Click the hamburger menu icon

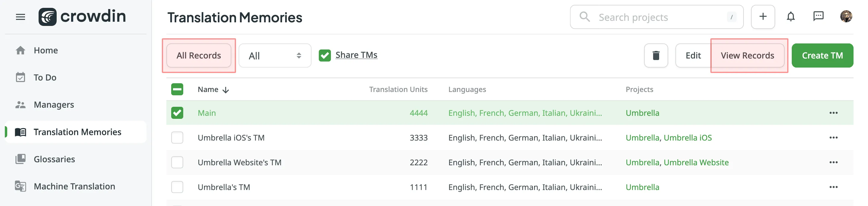tap(20, 17)
